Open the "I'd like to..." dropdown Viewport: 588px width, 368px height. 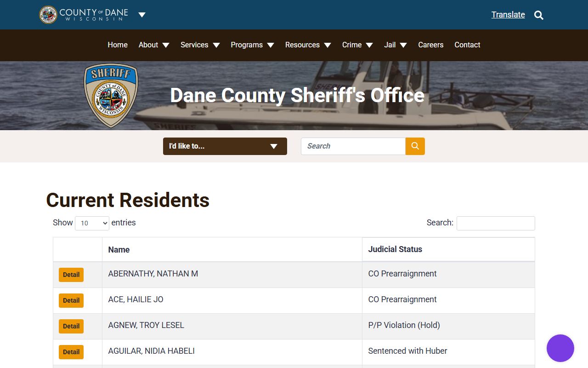click(225, 146)
